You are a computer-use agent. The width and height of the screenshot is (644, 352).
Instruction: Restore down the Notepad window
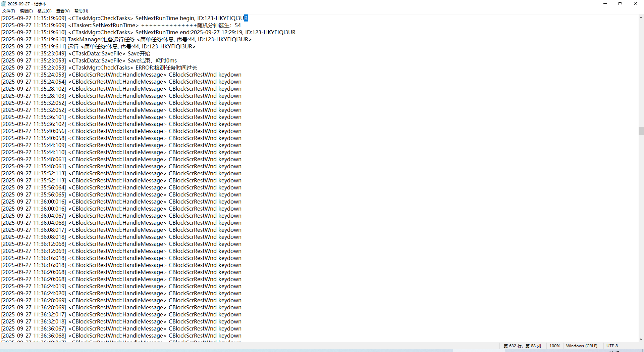(620, 4)
